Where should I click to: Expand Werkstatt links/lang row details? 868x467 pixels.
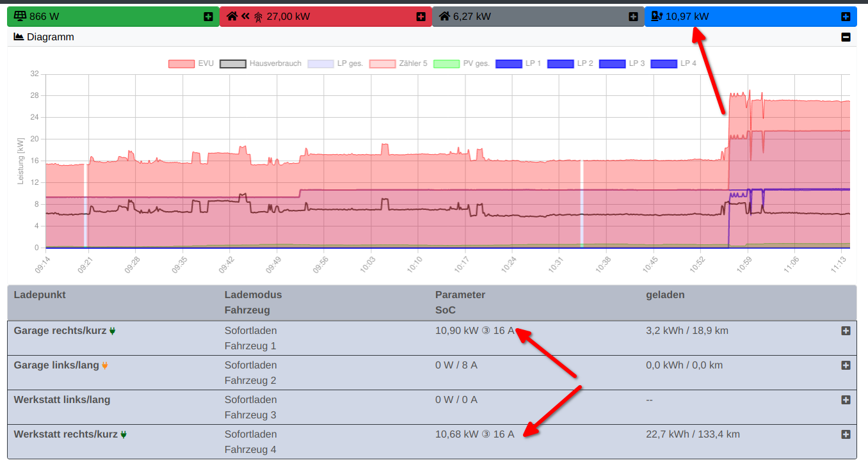846,400
